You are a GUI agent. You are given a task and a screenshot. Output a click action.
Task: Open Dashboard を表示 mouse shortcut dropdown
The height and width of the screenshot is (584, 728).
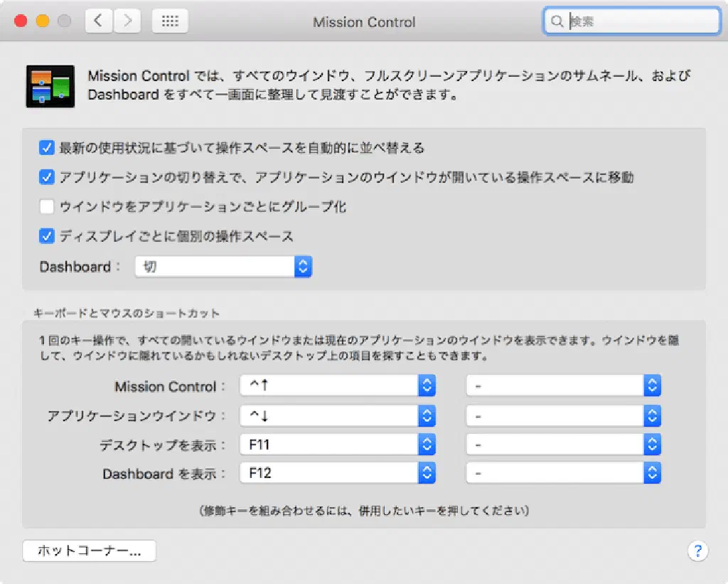[x=564, y=473]
